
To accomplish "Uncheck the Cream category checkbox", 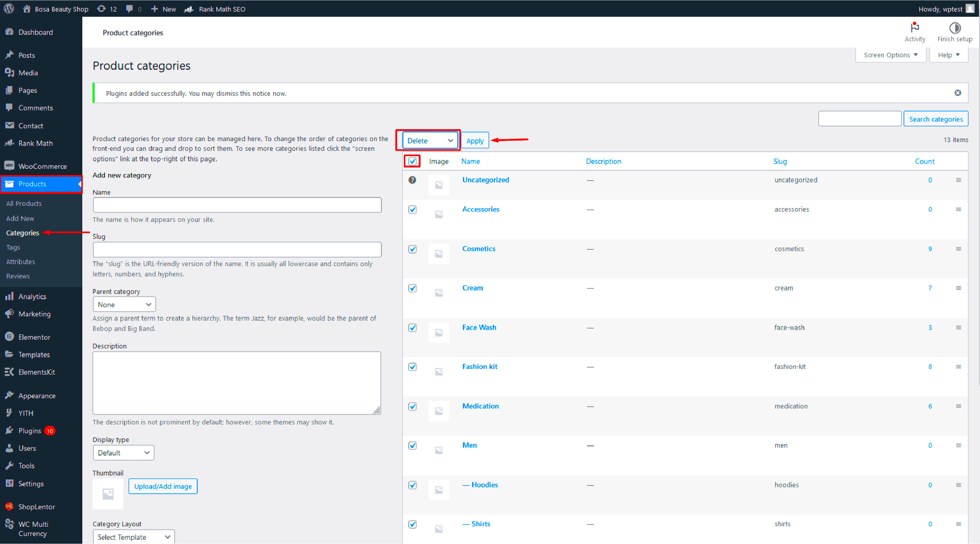I will (x=412, y=288).
